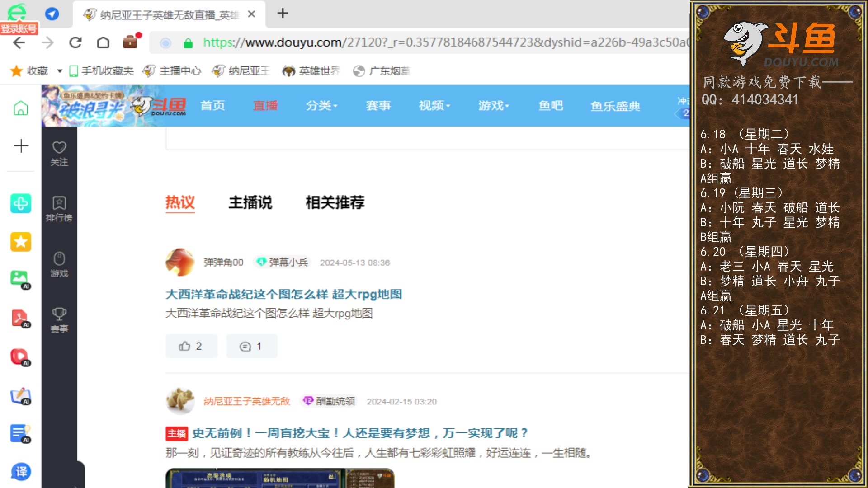Open comments on the 大西洋革命战纪 post
Viewport: 868px width, 488px height.
pos(251,346)
